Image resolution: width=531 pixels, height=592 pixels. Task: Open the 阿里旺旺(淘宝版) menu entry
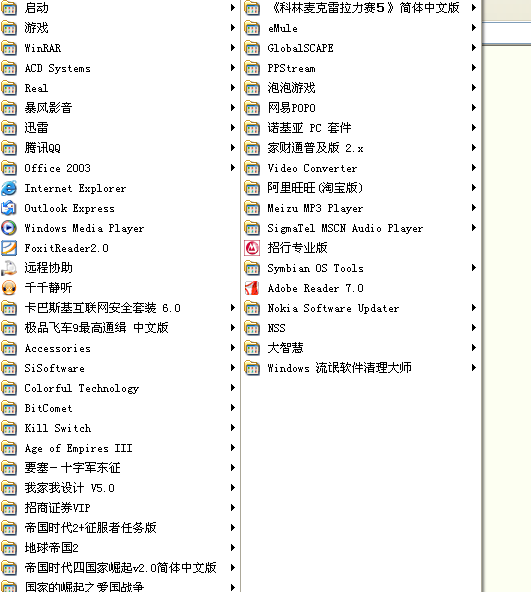point(361,188)
